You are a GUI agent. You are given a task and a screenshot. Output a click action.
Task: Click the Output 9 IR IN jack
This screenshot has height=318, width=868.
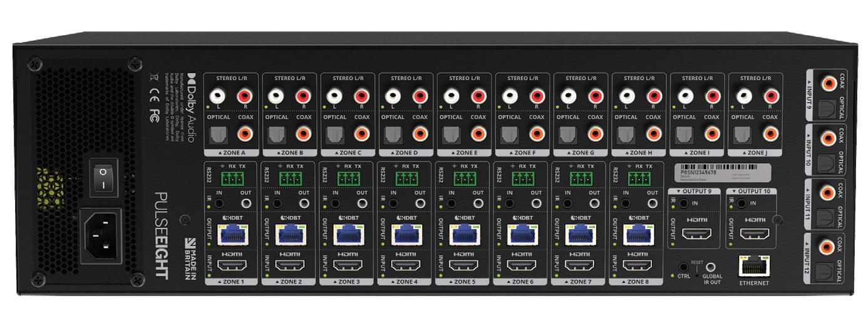685,203
